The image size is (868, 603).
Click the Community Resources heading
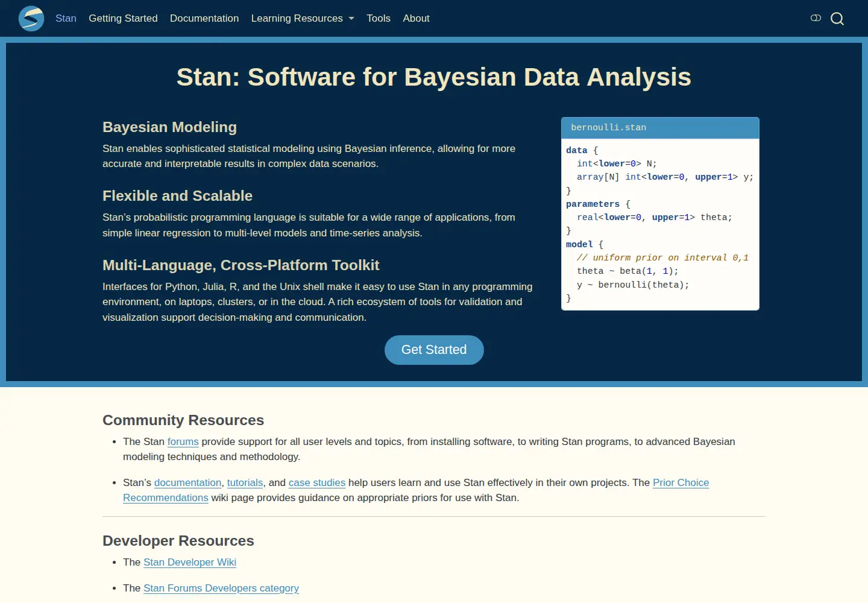click(x=183, y=420)
